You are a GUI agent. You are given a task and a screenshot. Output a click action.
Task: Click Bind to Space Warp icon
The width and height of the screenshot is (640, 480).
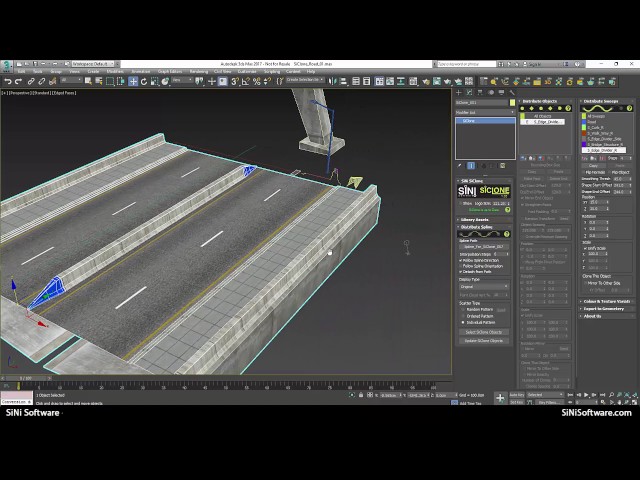pyautogui.click(x=52, y=82)
